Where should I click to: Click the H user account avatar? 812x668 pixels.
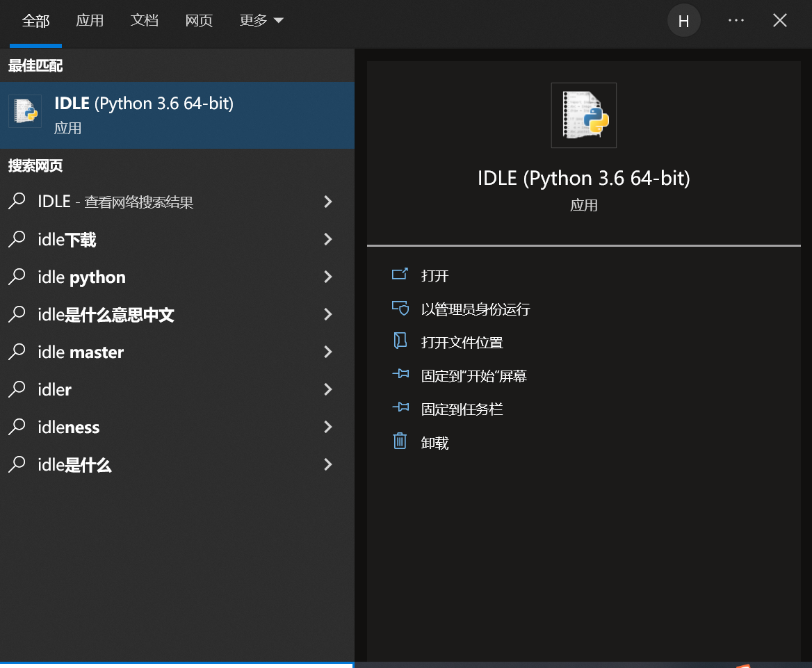pos(683,21)
